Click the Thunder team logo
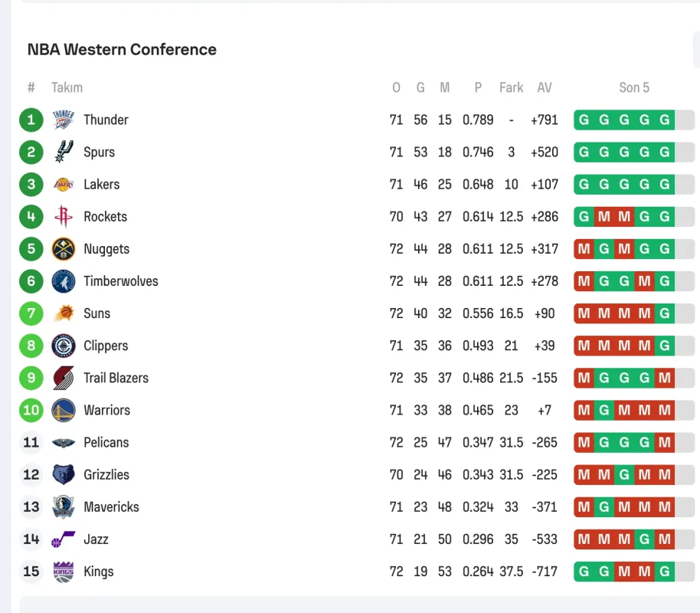 63,120
